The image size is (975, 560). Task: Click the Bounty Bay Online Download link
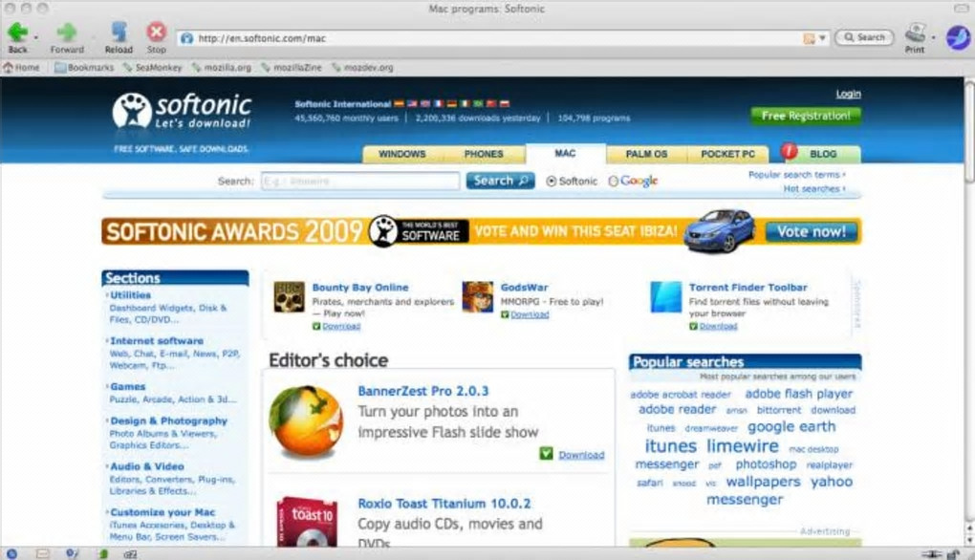point(340,326)
